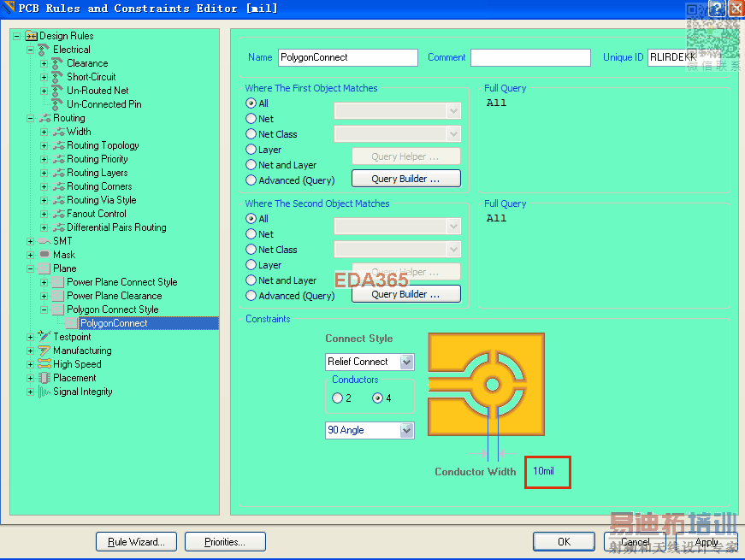This screenshot has width=745, height=560.
Task: Confirm with the OK button
Action: (564, 542)
